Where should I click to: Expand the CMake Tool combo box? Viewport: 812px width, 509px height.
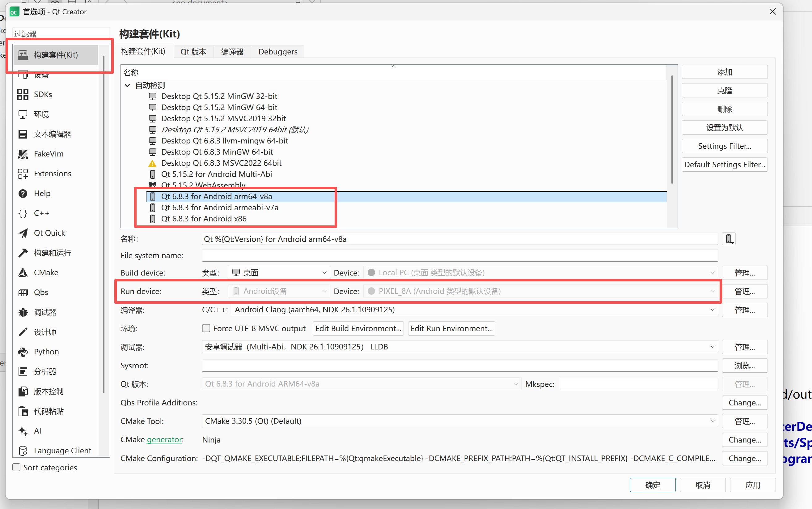click(x=459, y=421)
